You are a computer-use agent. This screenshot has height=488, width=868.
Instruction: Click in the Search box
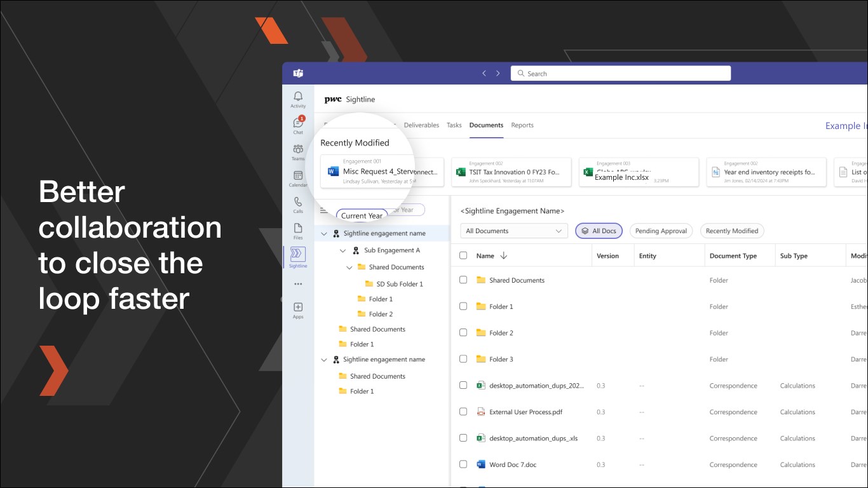pyautogui.click(x=621, y=73)
